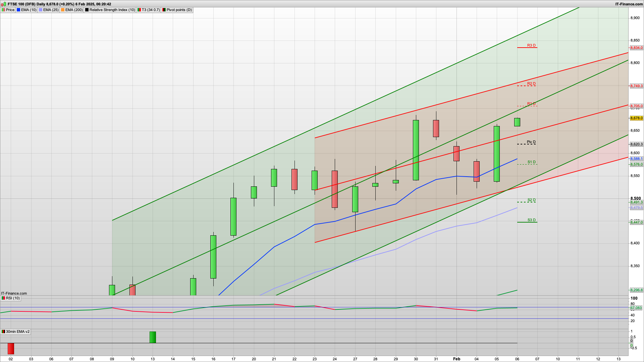Click the Pivot points (D) legend icon
644x362 pixels.
tap(164, 10)
